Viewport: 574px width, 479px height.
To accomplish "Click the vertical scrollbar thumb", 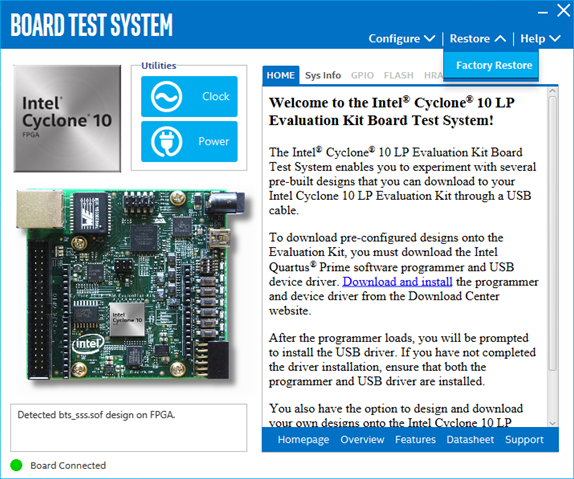I will [x=553, y=233].
